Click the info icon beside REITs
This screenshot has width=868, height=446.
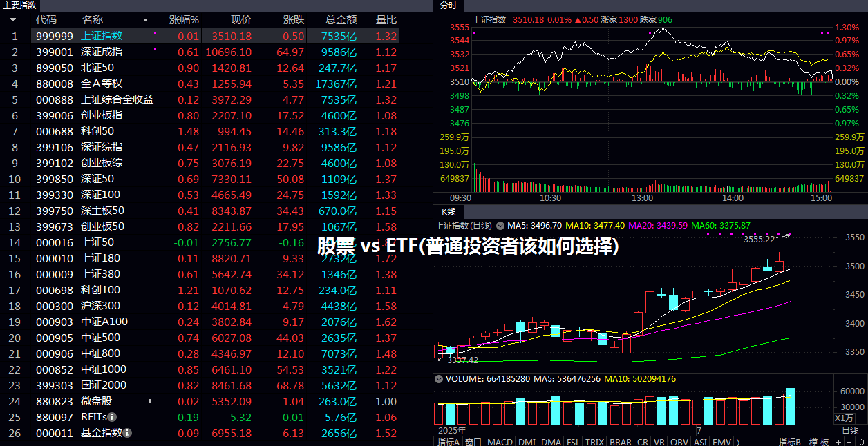tap(112, 417)
